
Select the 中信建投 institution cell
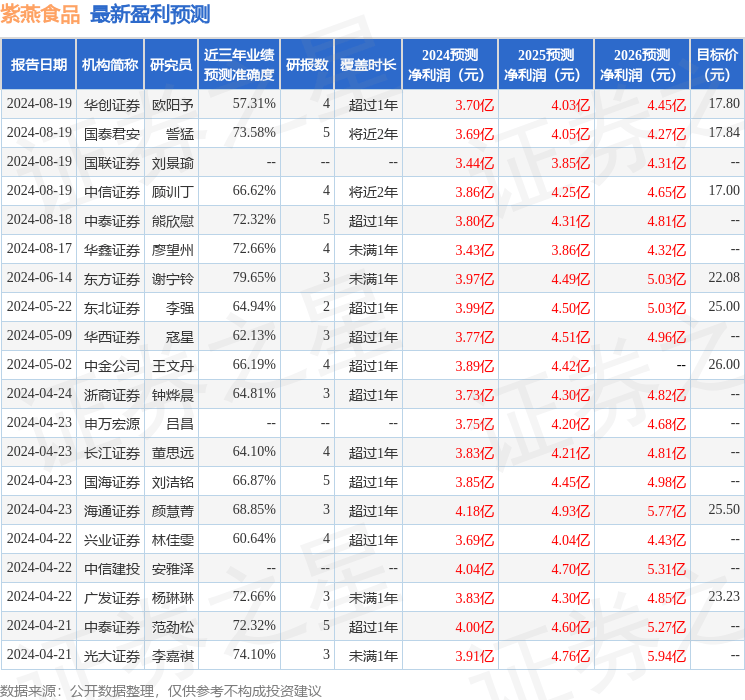112,569
